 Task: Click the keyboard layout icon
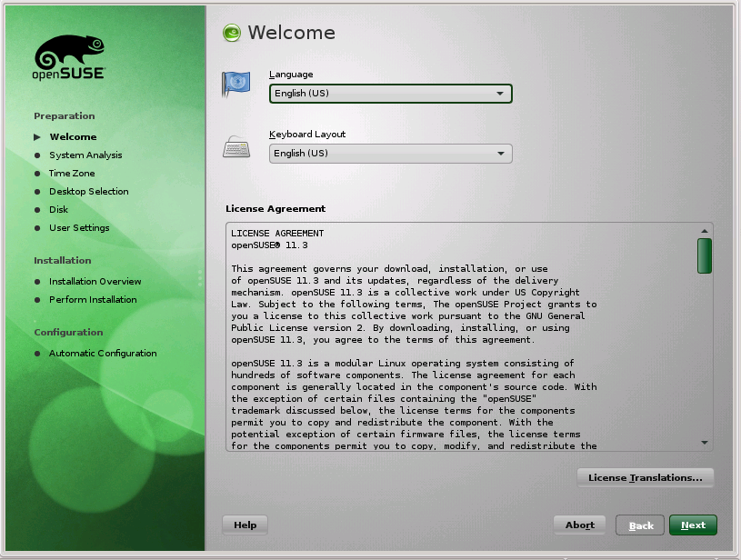pyautogui.click(x=235, y=146)
